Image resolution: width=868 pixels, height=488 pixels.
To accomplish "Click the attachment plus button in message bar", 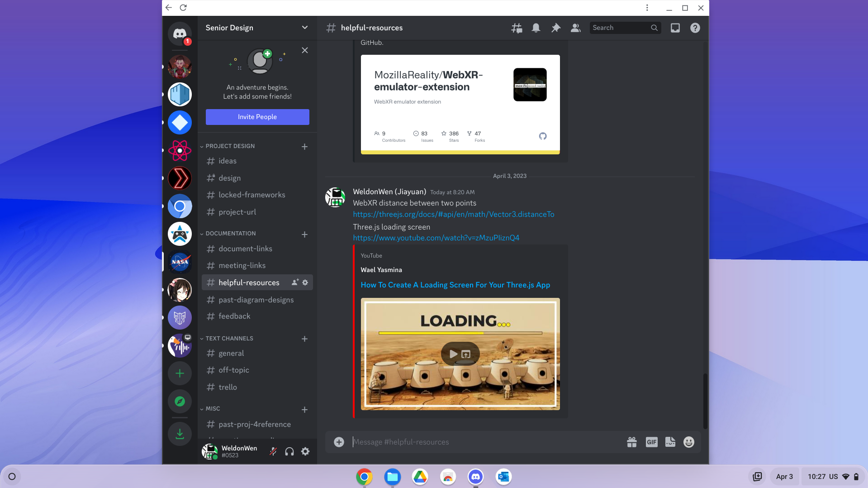I will [339, 442].
